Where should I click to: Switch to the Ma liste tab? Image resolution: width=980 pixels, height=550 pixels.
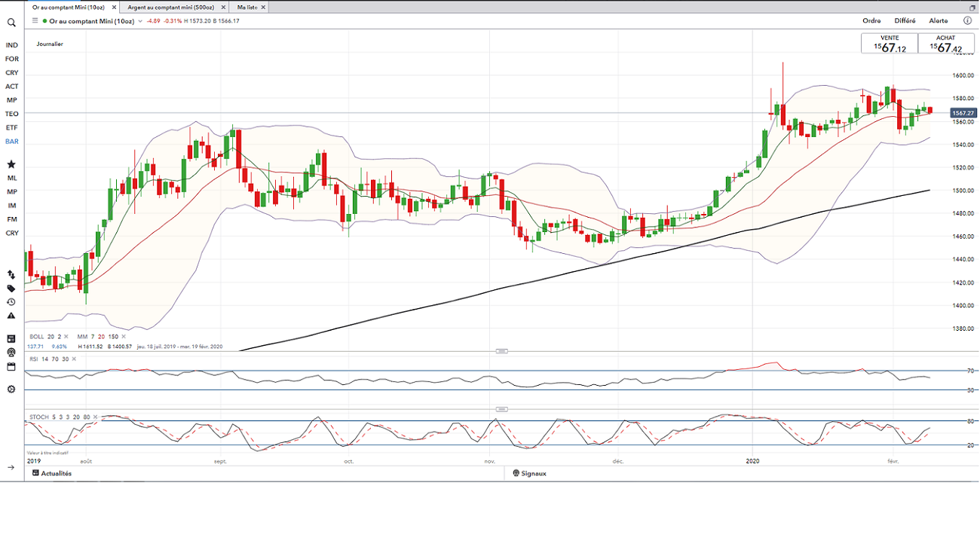pos(247,7)
